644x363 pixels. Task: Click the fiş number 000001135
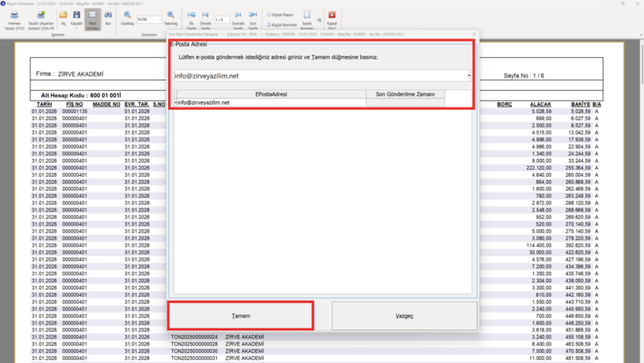click(75, 111)
